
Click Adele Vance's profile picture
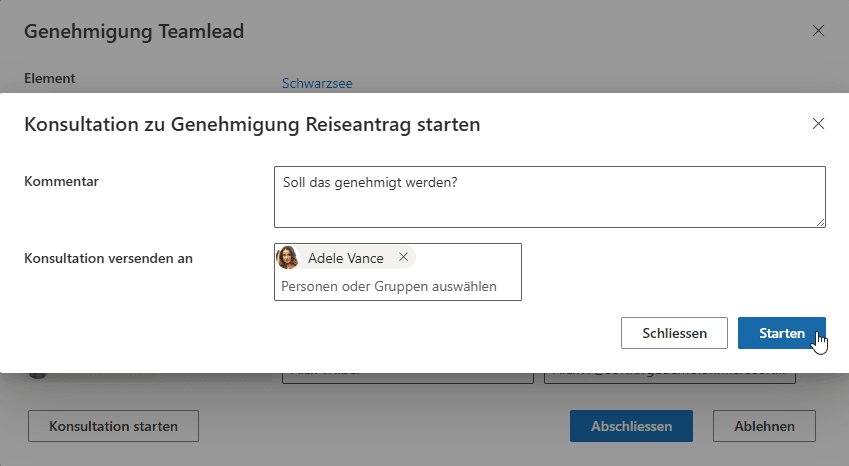(288, 258)
